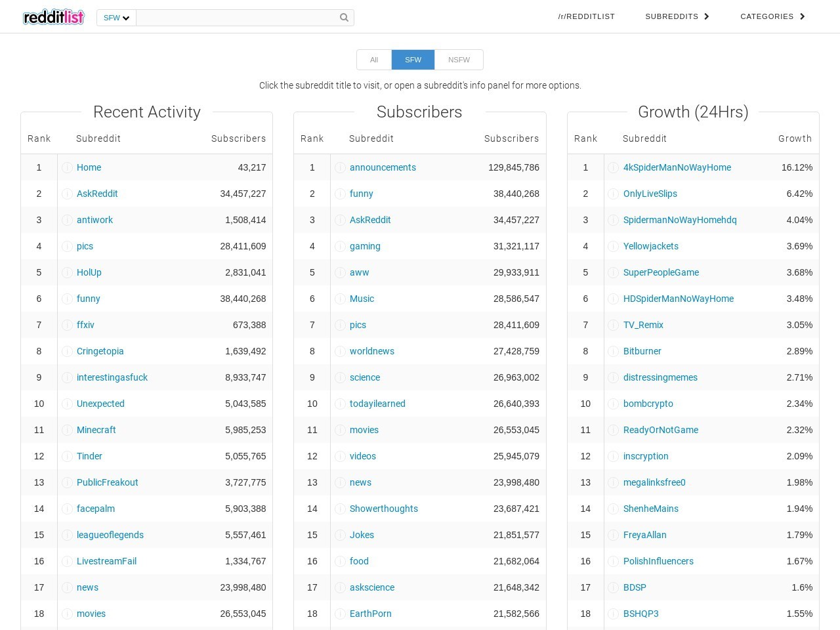Expand the SUBREDDITS menu

coord(677,16)
